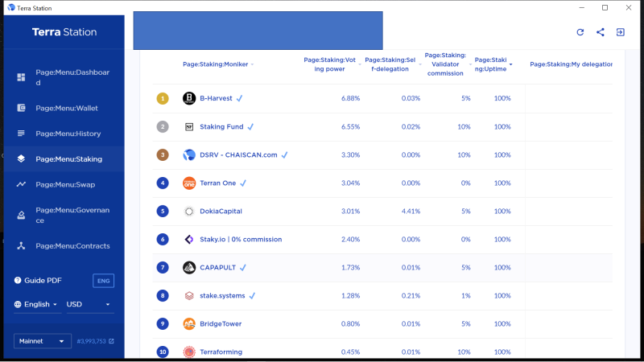Viewport: 644px width, 362px height.
Task: Sort by the Validator commission column header
Action: (x=448, y=64)
